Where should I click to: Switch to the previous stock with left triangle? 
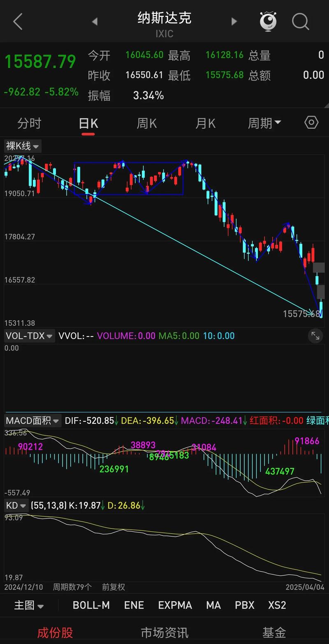pos(95,21)
